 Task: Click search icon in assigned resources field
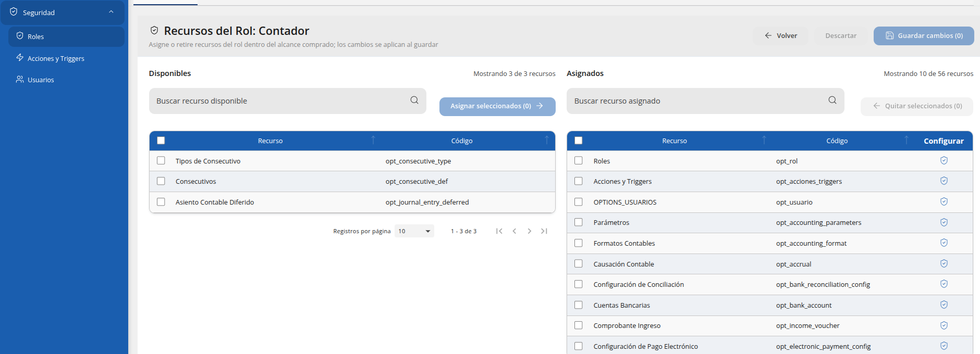coord(832,100)
